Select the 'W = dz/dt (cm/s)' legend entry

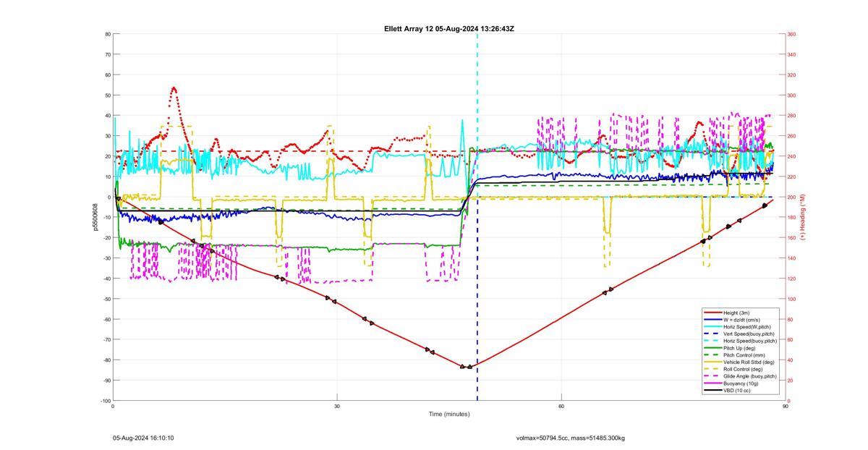click(742, 319)
